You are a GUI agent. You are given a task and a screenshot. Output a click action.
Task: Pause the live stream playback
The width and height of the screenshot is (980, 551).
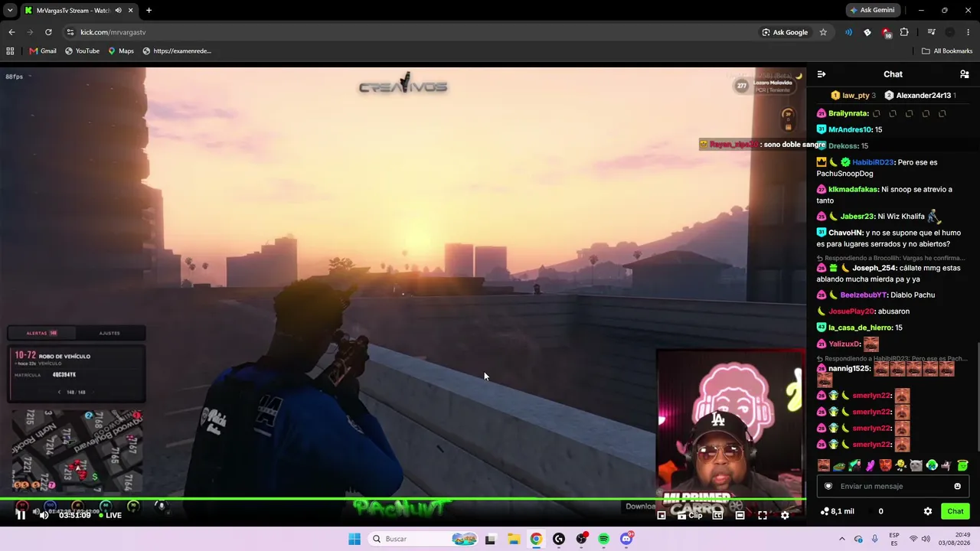pyautogui.click(x=21, y=515)
